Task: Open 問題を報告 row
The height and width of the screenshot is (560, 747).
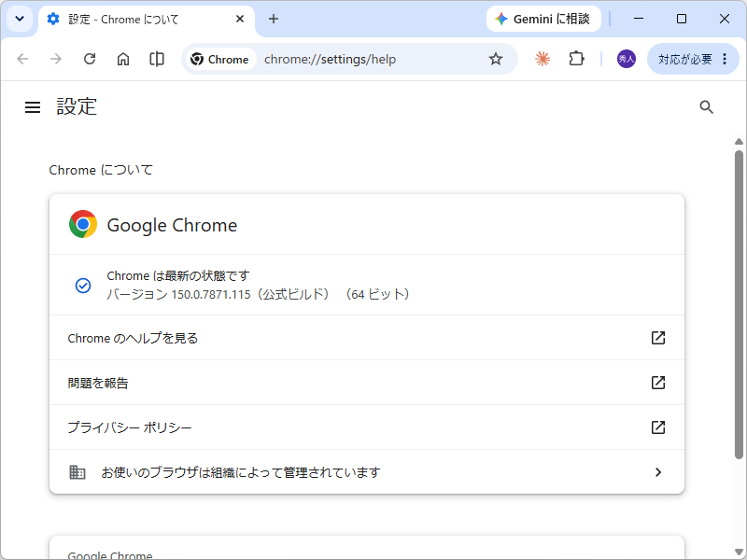Action: coord(367,383)
